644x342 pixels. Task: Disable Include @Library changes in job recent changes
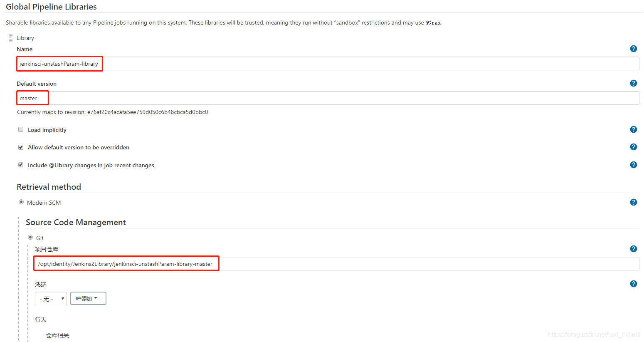click(x=20, y=165)
